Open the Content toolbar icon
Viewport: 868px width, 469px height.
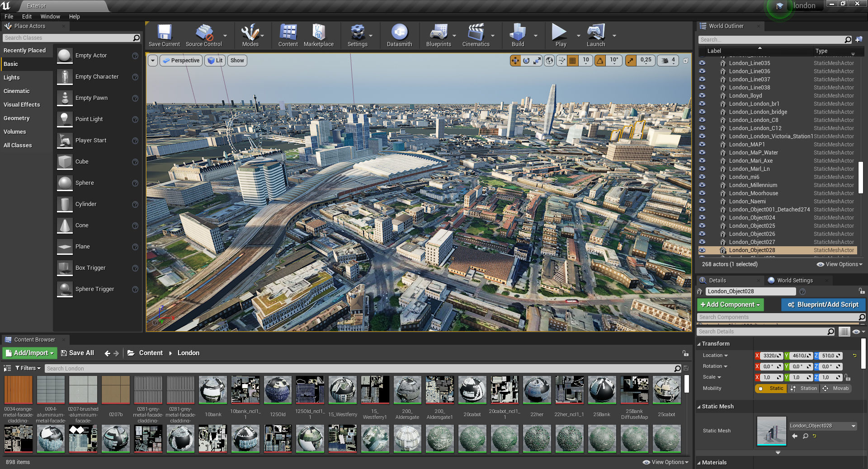(x=288, y=35)
